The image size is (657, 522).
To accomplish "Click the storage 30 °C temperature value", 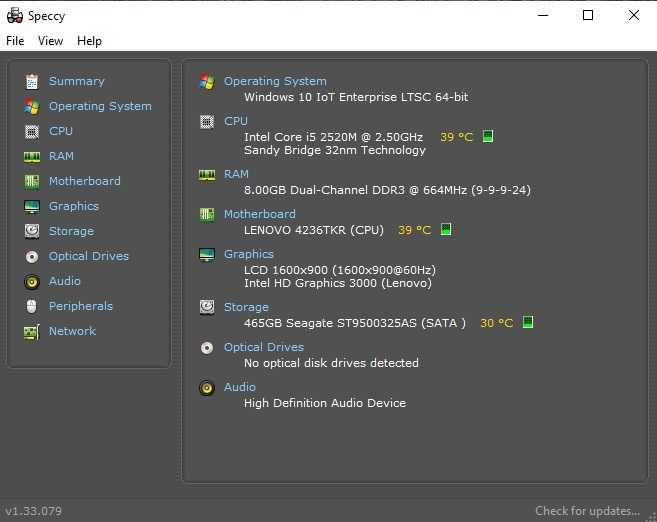I will [x=497, y=323].
